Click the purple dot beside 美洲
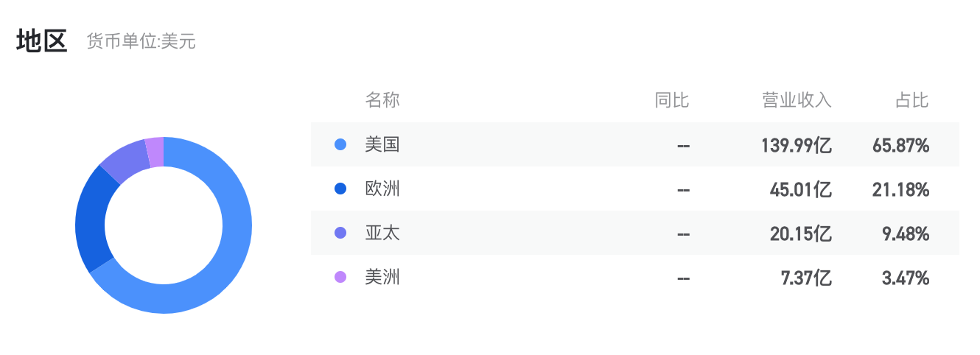980x355 pixels. point(340,278)
